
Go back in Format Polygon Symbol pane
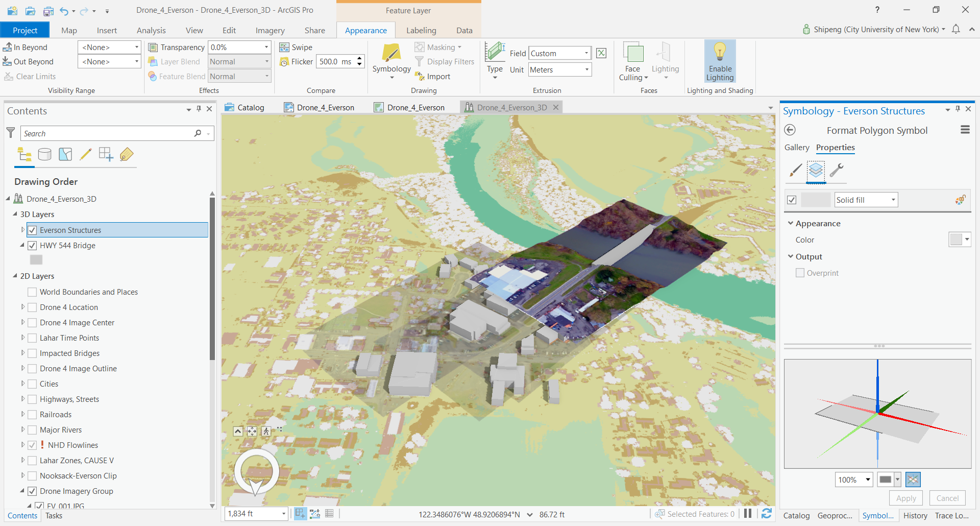790,130
